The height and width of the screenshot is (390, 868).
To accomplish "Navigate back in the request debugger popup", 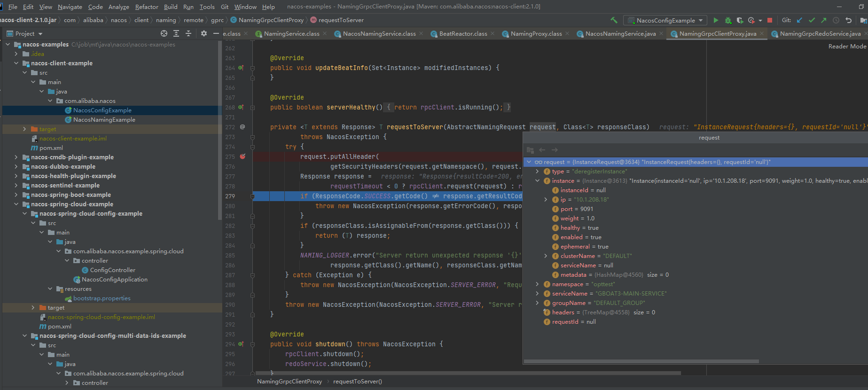I will pos(542,150).
